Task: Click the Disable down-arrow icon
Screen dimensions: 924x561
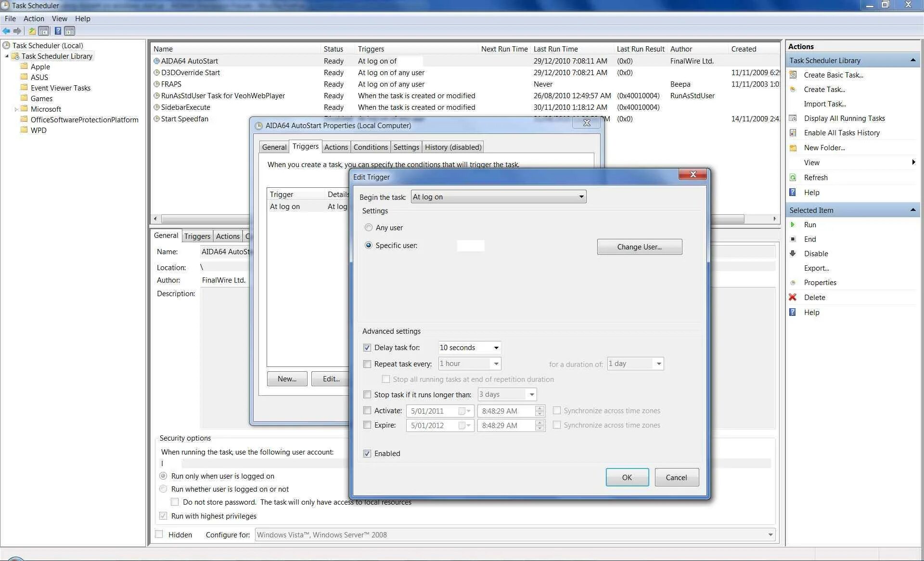Action: pyautogui.click(x=793, y=254)
